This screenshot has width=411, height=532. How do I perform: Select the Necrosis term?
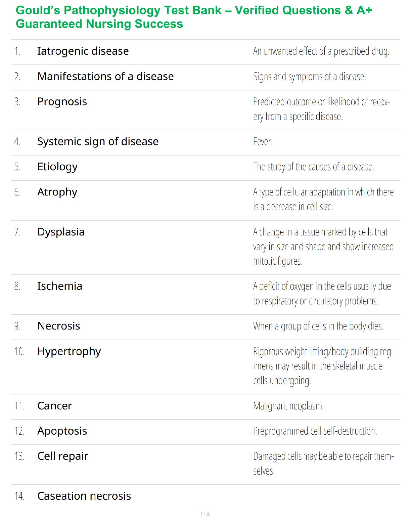click(x=59, y=326)
